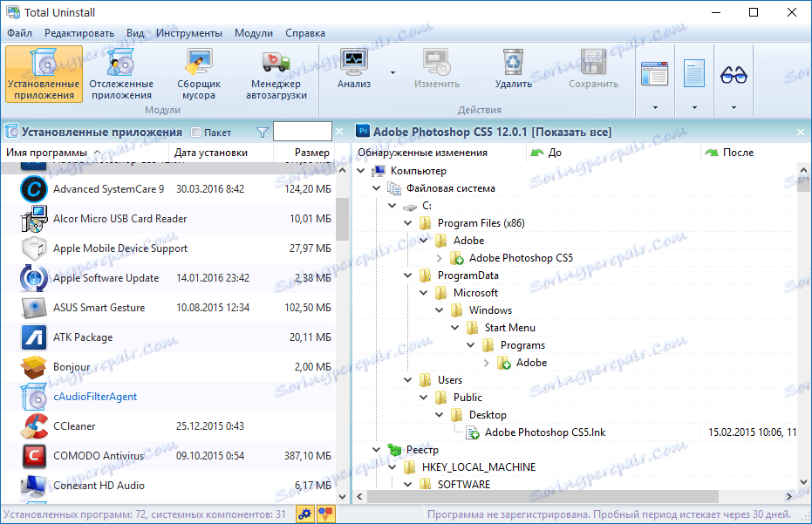Click the Изменить toolbar button
Screen dimensions: 812x524
pyautogui.click(x=437, y=69)
